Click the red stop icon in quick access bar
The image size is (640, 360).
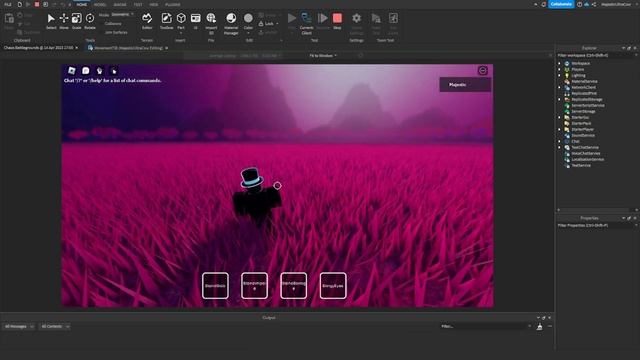coord(37,4)
